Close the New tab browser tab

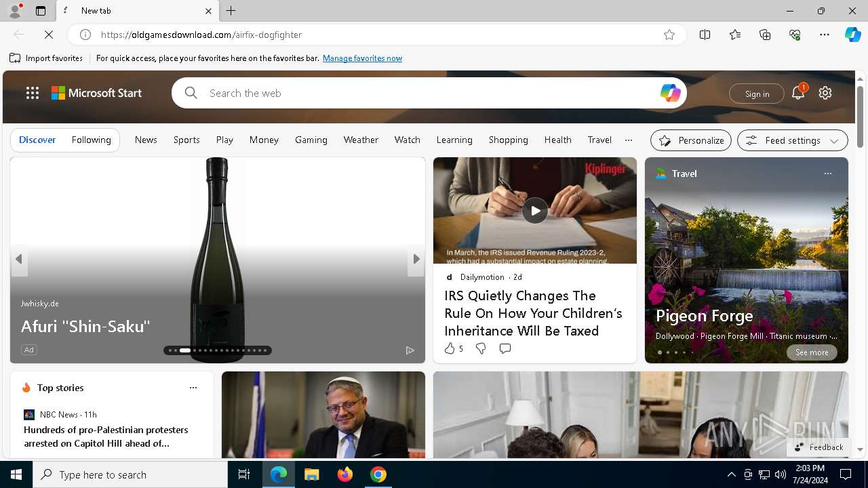click(x=208, y=11)
